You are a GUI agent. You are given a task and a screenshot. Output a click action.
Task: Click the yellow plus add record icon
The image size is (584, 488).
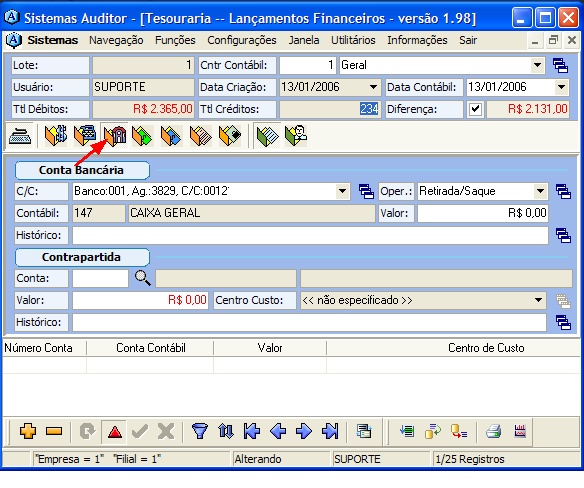pyautogui.click(x=28, y=431)
